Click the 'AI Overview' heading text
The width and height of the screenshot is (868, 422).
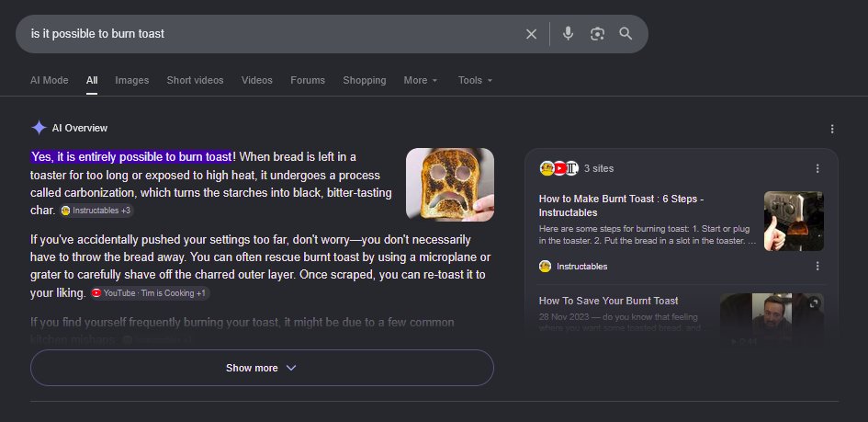click(80, 128)
